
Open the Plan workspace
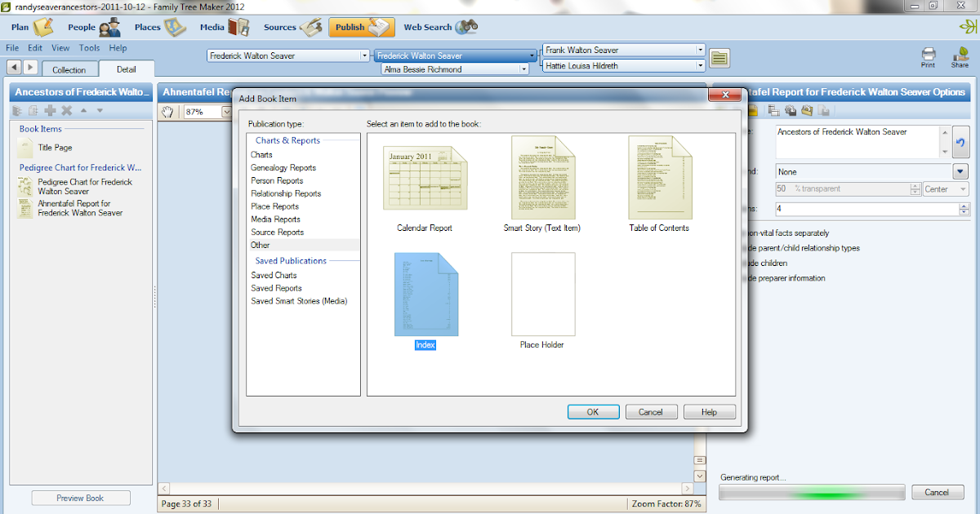pos(31,27)
